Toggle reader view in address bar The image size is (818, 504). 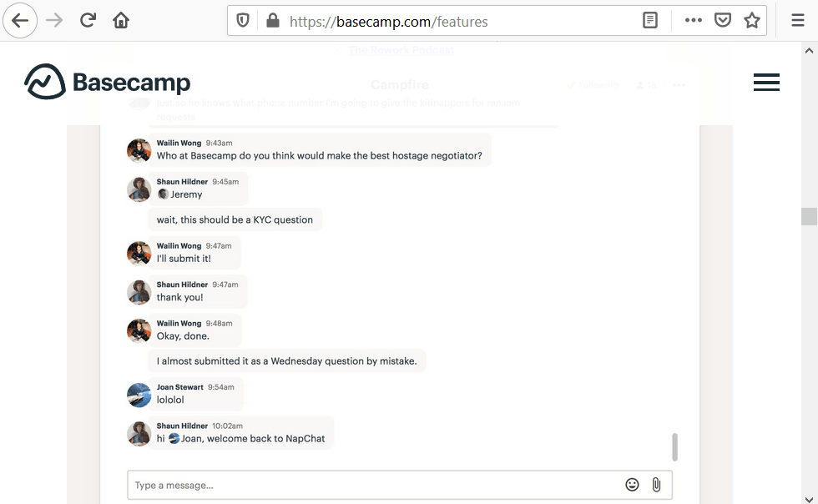[x=650, y=21]
